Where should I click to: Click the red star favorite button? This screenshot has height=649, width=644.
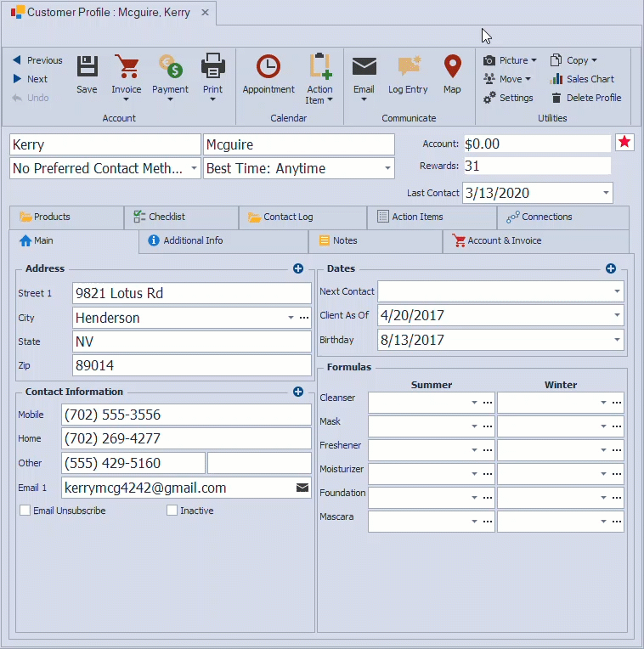coord(624,143)
